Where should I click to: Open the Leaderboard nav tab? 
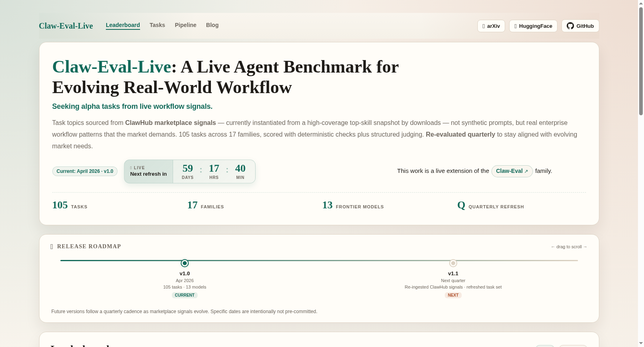coord(123,25)
